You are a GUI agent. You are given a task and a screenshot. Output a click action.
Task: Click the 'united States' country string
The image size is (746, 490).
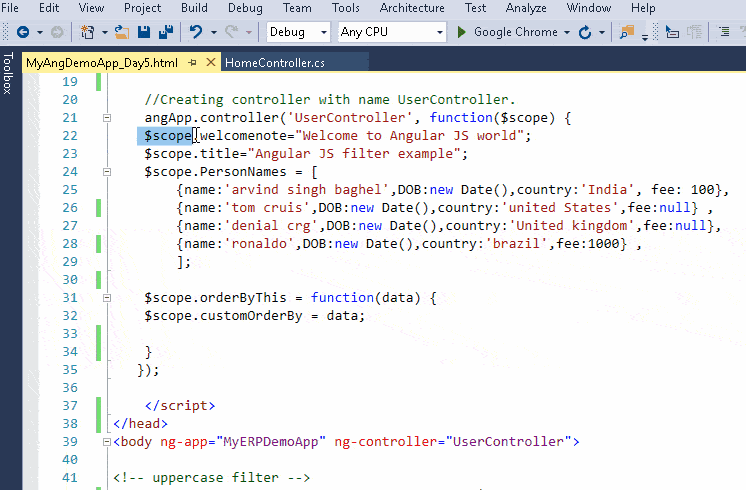(560, 207)
